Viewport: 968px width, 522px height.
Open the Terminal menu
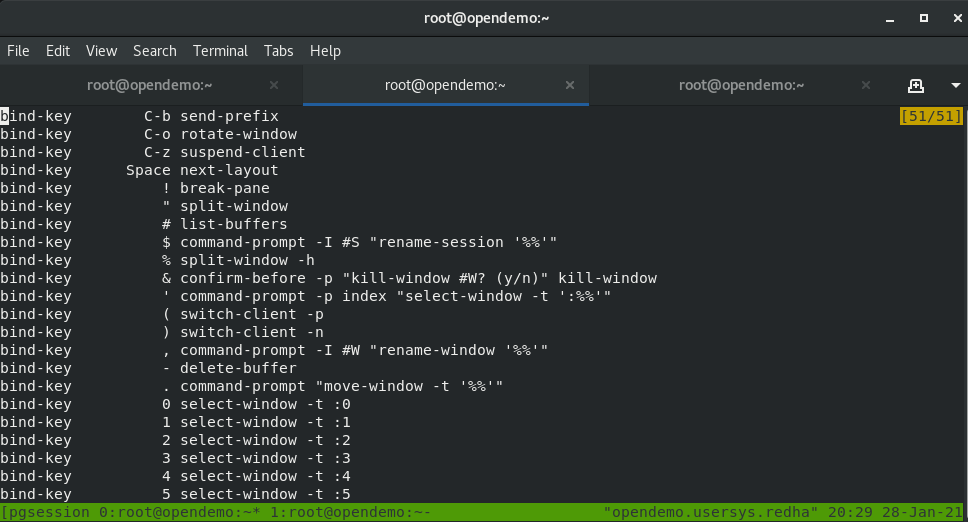[x=220, y=51]
